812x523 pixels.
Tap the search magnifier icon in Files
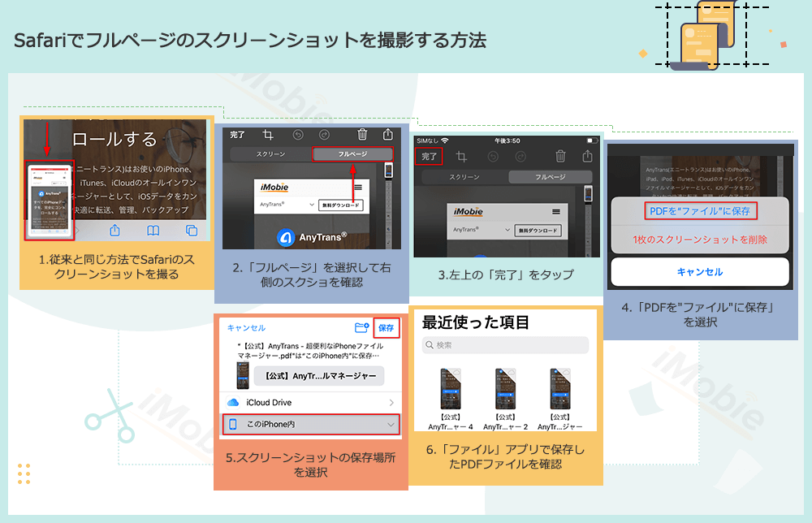[x=430, y=345]
